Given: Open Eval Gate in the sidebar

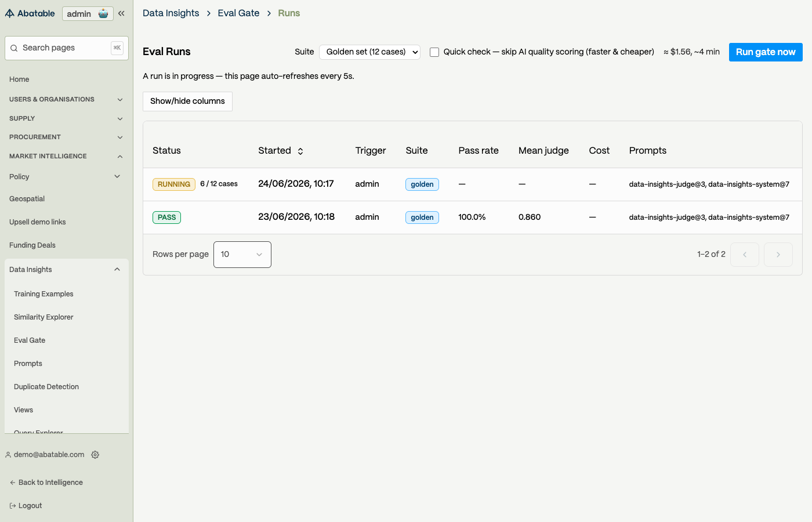Looking at the screenshot, I should coord(30,340).
